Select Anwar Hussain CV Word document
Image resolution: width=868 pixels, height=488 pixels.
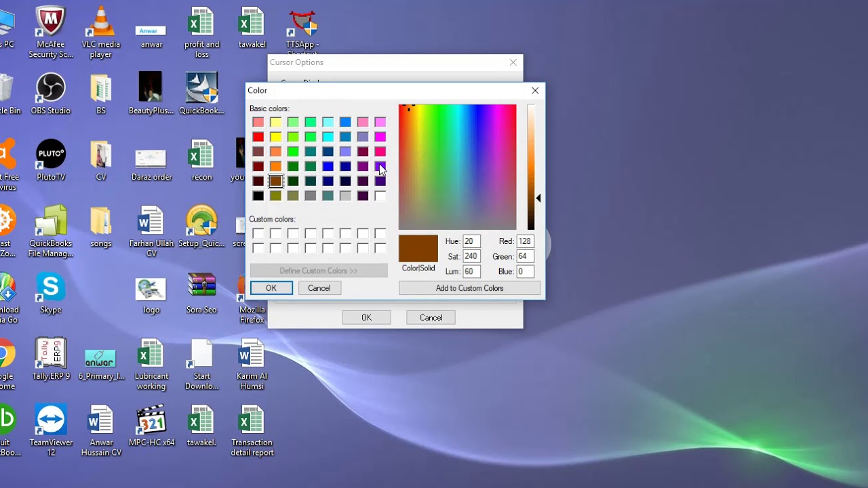coord(100,431)
